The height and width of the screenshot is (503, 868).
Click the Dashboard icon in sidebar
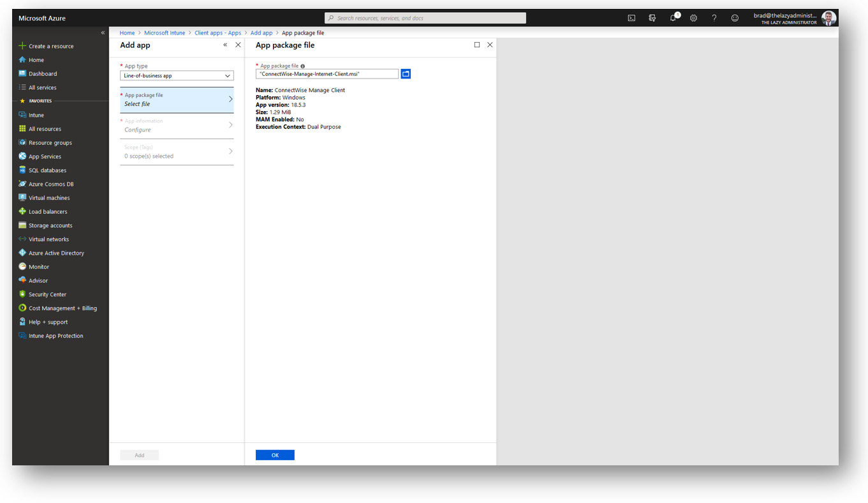coord(22,73)
